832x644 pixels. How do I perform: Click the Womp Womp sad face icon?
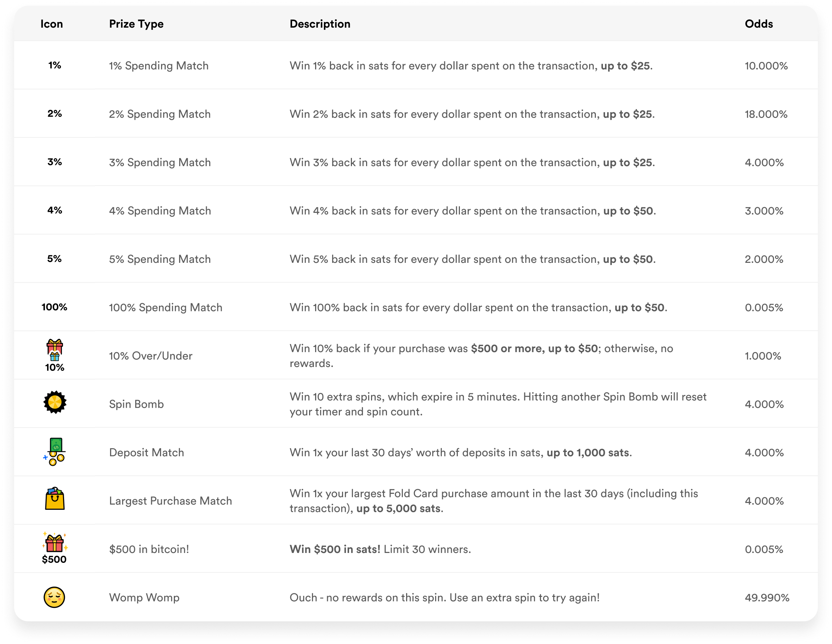[55, 597]
